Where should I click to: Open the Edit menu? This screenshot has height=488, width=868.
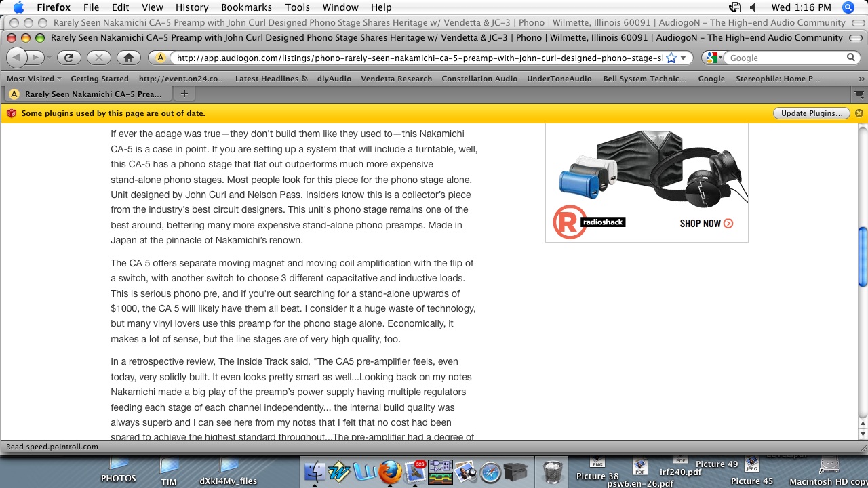pyautogui.click(x=121, y=7)
